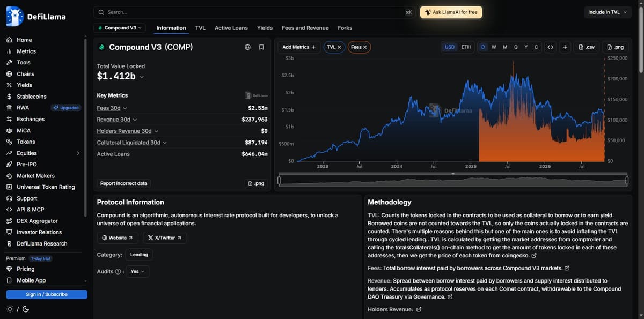Click the Add Metrics button
The width and height of the screenshot is (644, 319).
pos(299,47)
